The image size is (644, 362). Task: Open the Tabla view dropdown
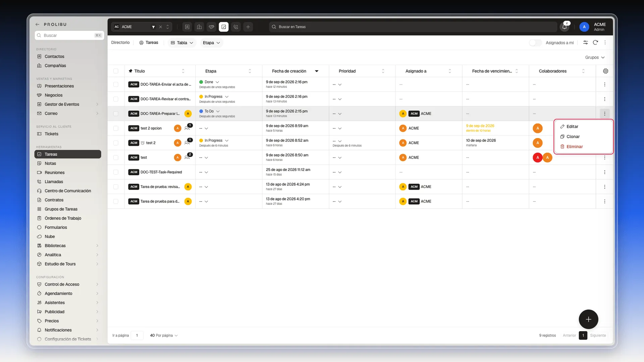(x=182, y=43)
